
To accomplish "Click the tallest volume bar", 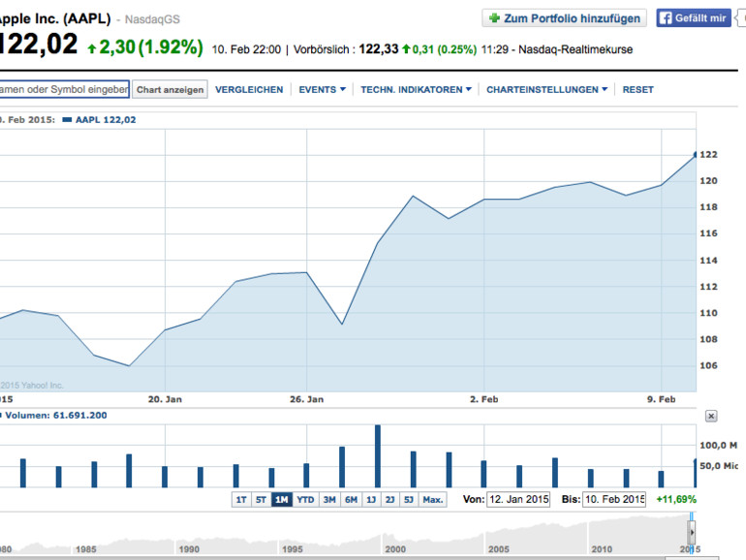I will (378, 456).
